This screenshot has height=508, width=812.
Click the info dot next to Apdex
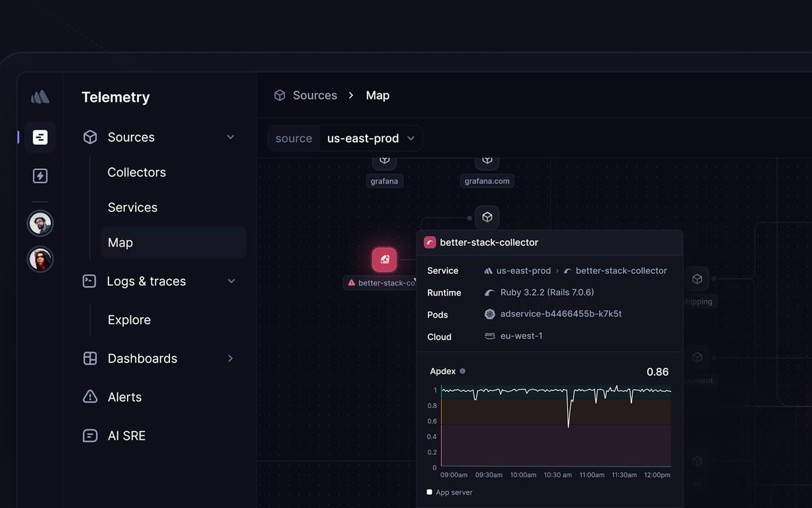[x=462, y=371]
